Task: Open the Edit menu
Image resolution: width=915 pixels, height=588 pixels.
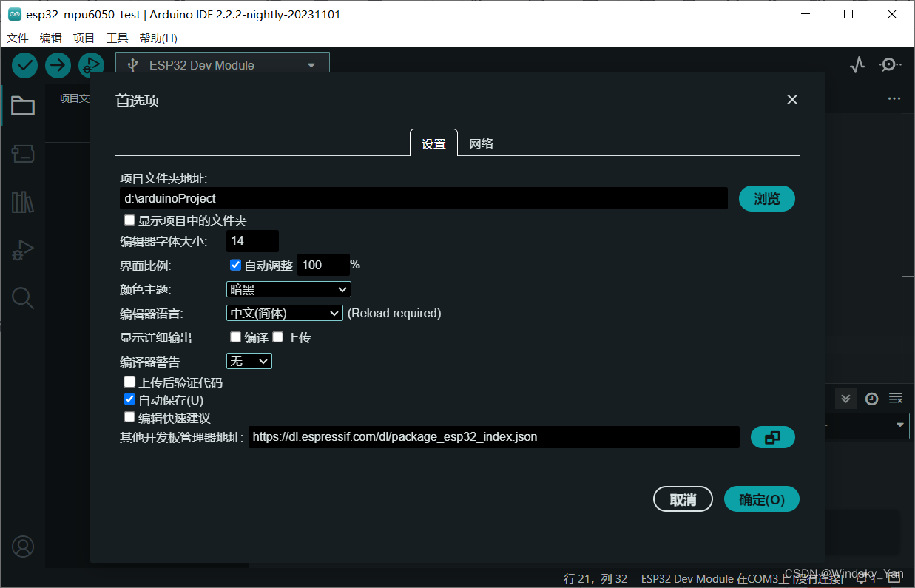Action: click(51, 38)
